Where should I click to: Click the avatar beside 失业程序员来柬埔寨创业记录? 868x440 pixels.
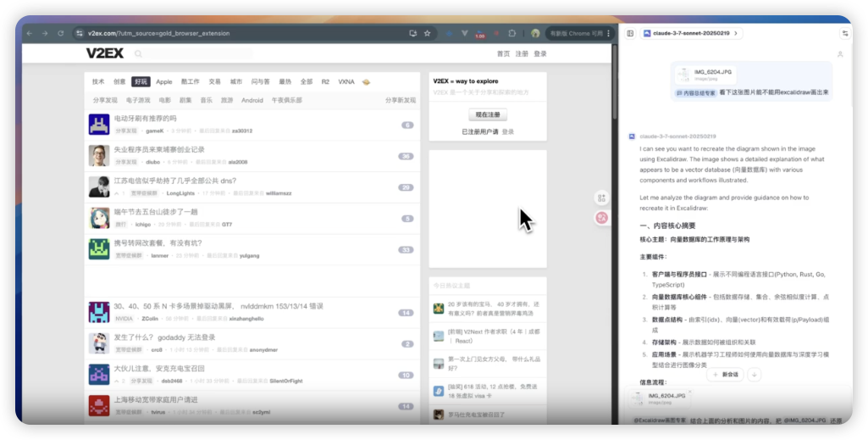click(x=99, y=156)
